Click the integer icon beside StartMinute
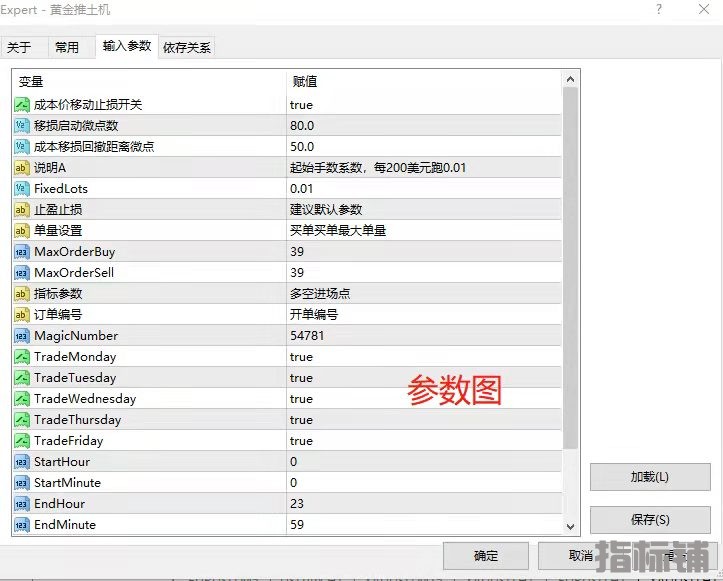 [x=22, y=483]
